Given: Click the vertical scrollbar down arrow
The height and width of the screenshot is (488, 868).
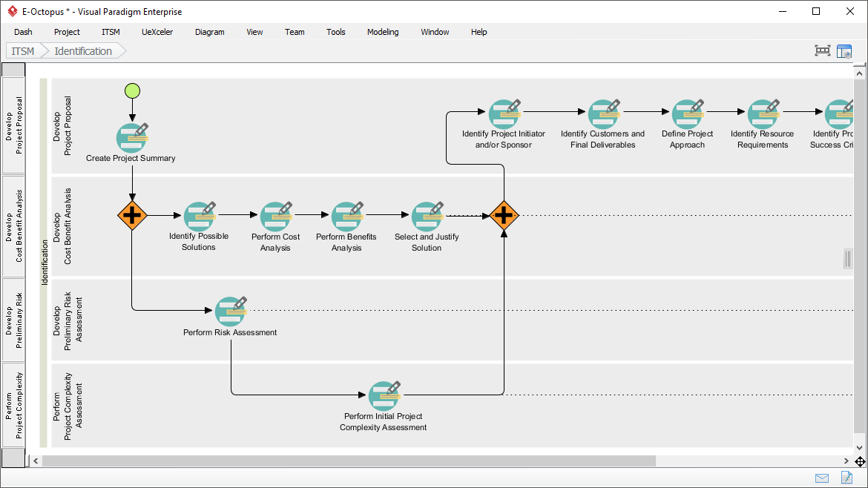Looking at the screenshot, I should pos(860,448).
